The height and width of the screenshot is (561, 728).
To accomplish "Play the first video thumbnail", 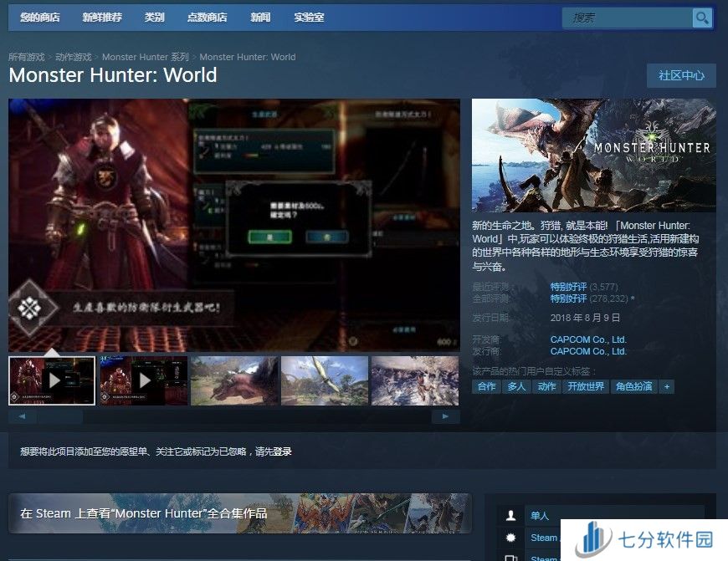I will (x=52, y=380).
